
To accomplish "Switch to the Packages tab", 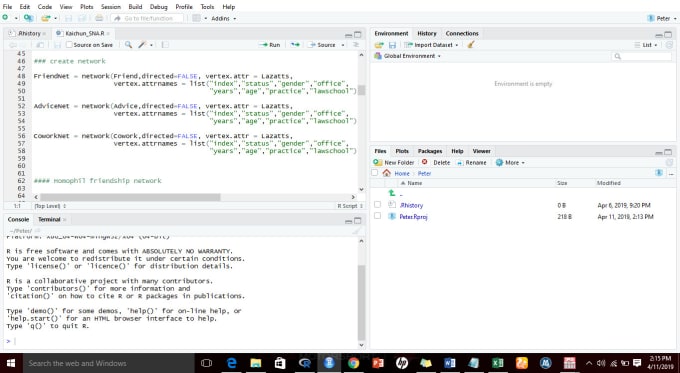I will click(x=430, y=151).
